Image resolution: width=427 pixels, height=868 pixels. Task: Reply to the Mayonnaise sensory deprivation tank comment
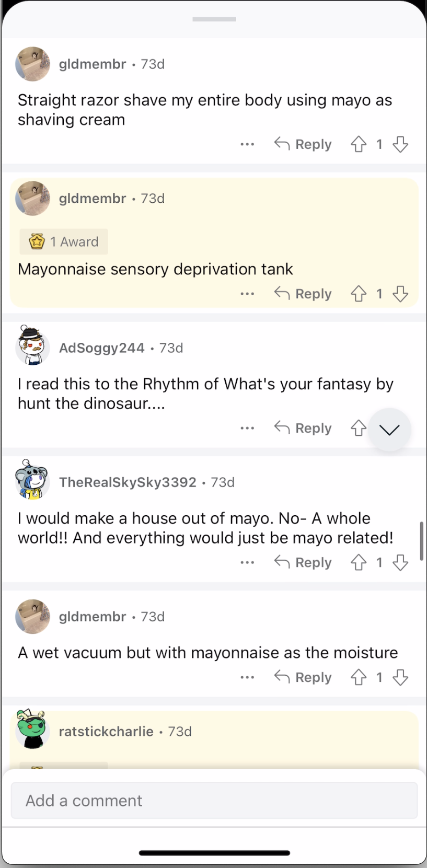(x=303, y=294)
